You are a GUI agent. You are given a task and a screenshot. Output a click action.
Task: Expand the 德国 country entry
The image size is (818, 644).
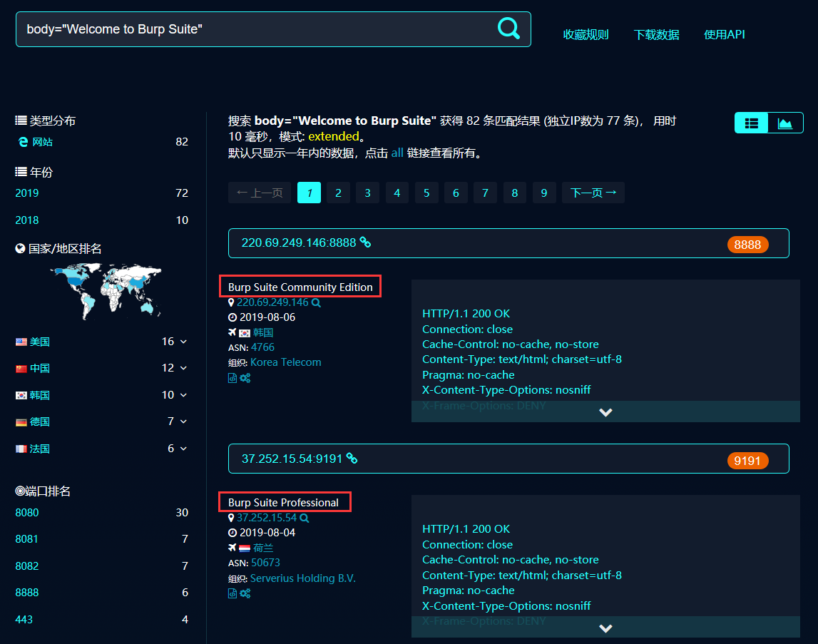click(183, 421)
